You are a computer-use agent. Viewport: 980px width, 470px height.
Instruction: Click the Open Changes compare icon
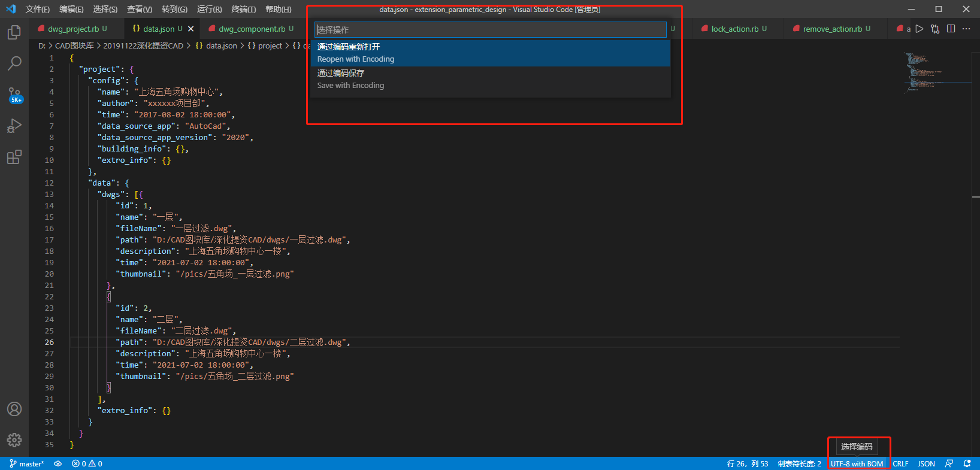pyautogui.click(x=935, y=29)
